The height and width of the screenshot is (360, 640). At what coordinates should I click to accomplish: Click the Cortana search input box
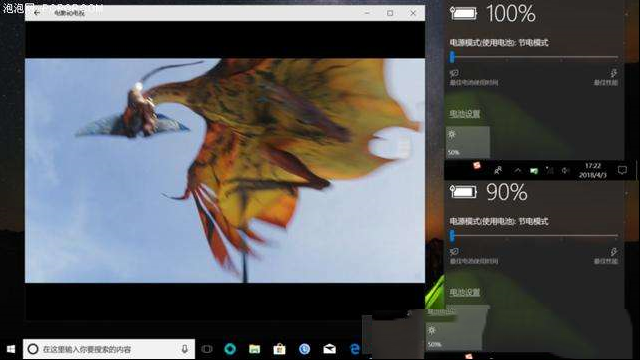(109, 349)
